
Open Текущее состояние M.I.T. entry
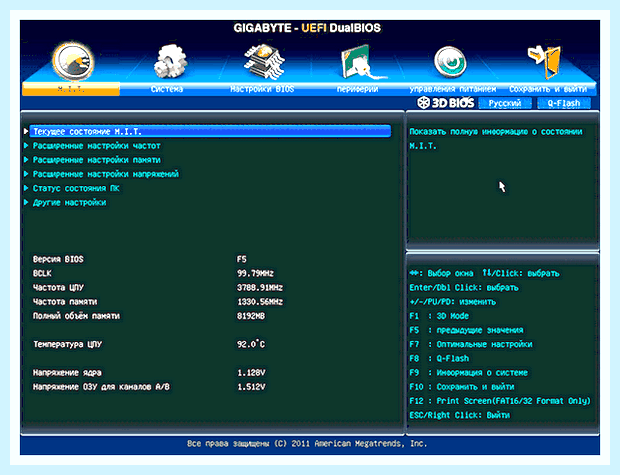tap(211, 131)
